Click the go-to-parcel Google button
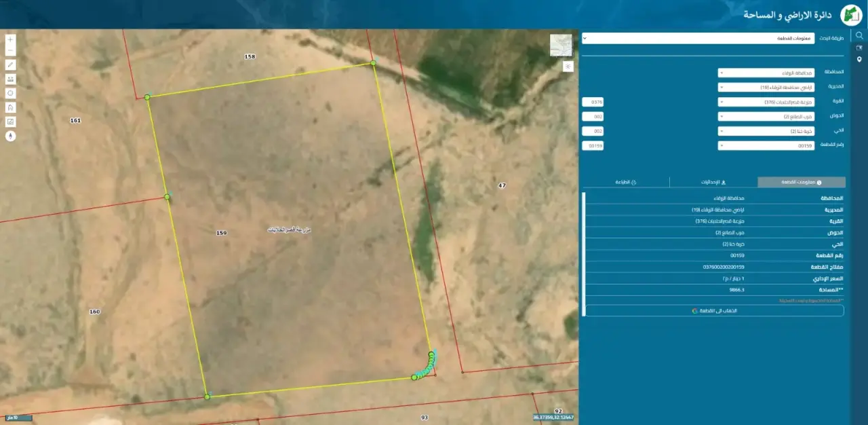Image resolution: width=868 pixels, height=425 pixels. click(715, 310)
